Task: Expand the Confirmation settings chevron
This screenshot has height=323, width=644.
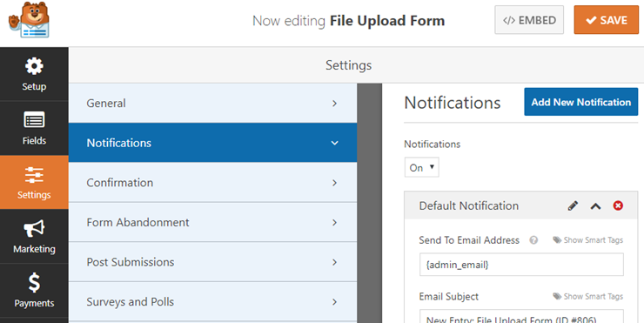Action: (335, 183)
